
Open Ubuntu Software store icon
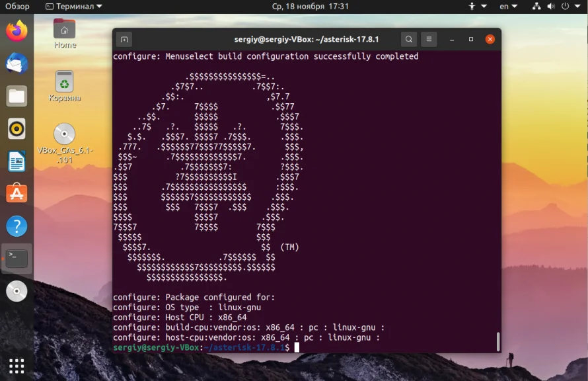pyautogui.click(x=17, y=193)
